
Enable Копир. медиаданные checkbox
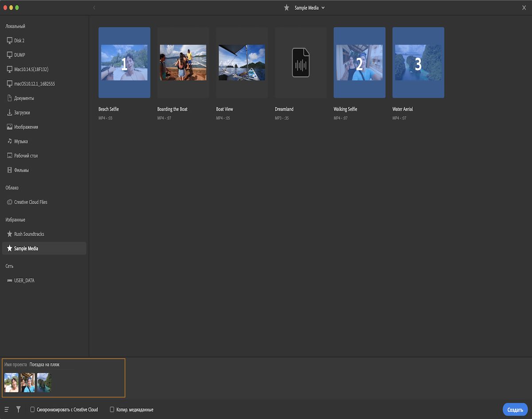[x=112, y=410]
